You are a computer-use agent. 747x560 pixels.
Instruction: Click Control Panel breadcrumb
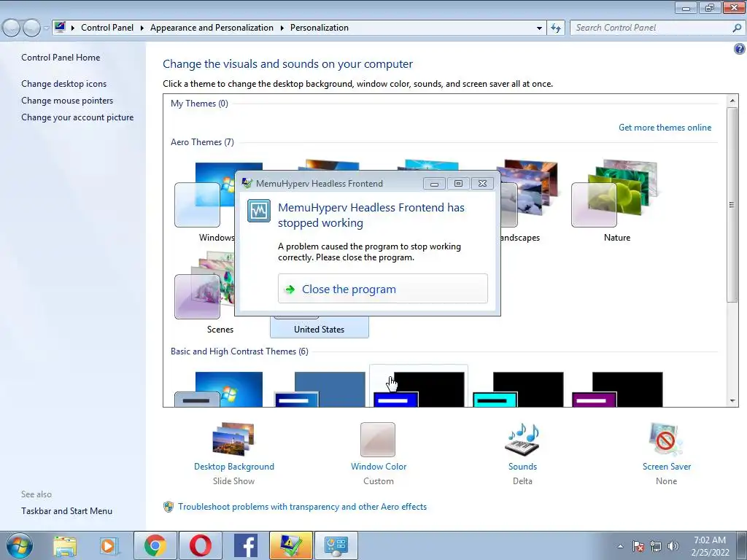(107, 28)
